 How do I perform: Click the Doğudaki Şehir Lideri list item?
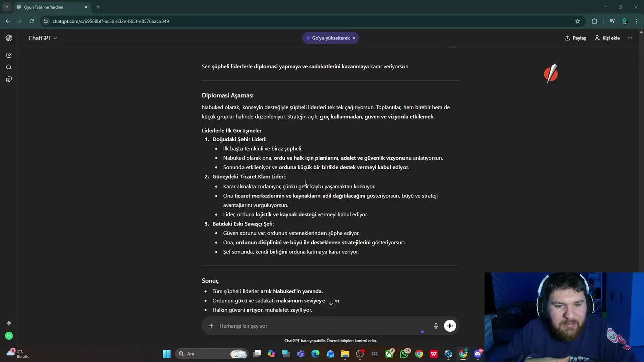[239, 139]
